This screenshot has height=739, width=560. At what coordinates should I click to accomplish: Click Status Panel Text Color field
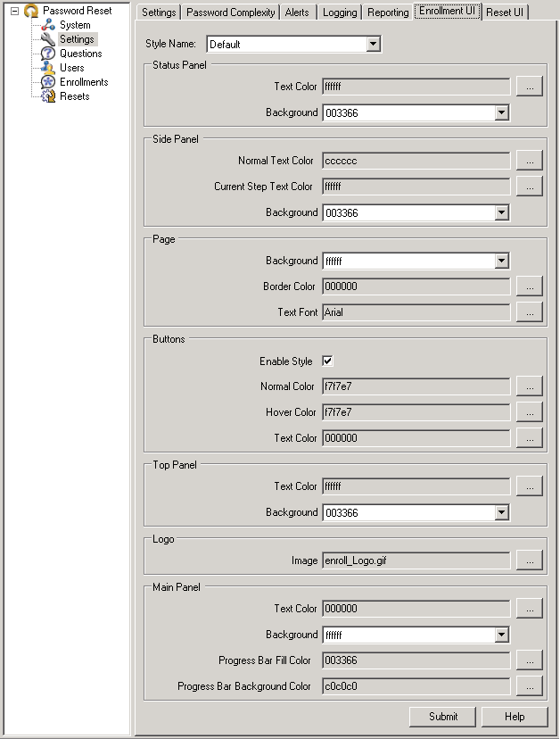tap(416, 87)
